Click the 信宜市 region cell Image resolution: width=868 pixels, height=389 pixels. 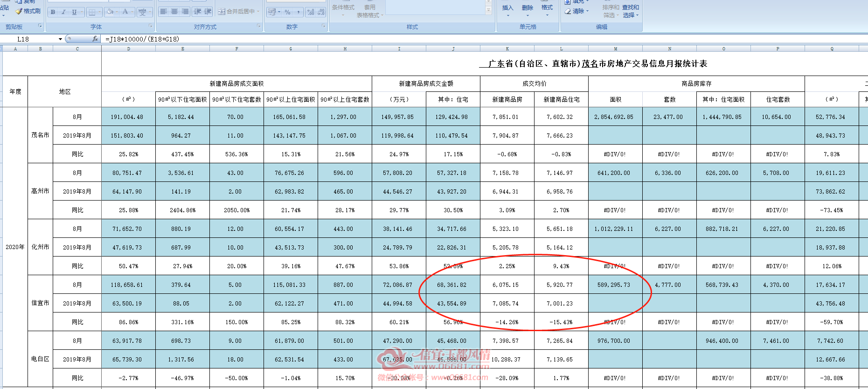point(41,303)
